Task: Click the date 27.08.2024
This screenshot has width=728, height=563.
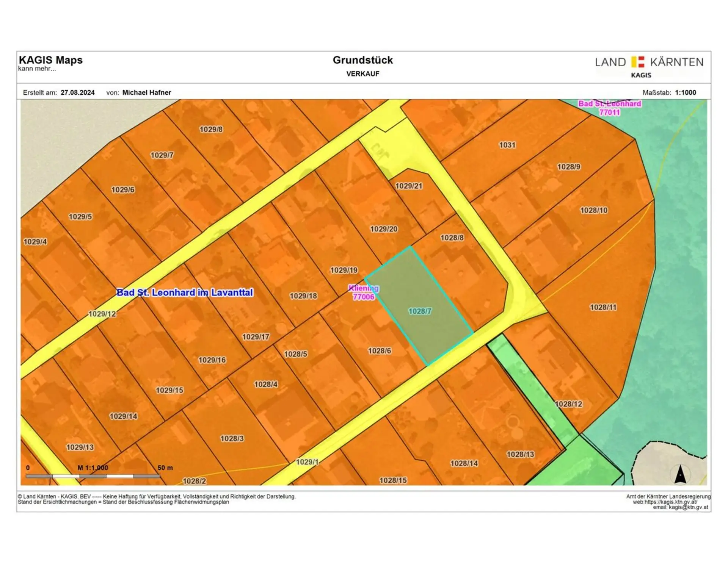Action: pyautogui.click(x=77, y=92)
